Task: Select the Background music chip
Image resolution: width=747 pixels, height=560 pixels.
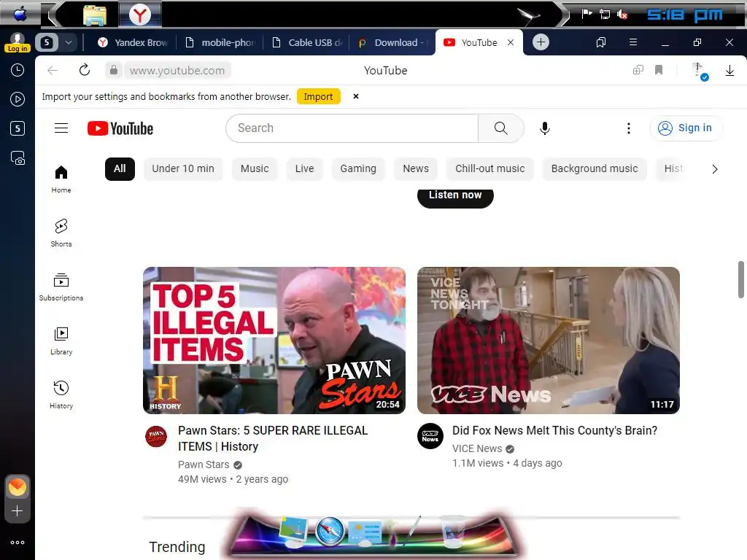Action: tap(594, 169)
